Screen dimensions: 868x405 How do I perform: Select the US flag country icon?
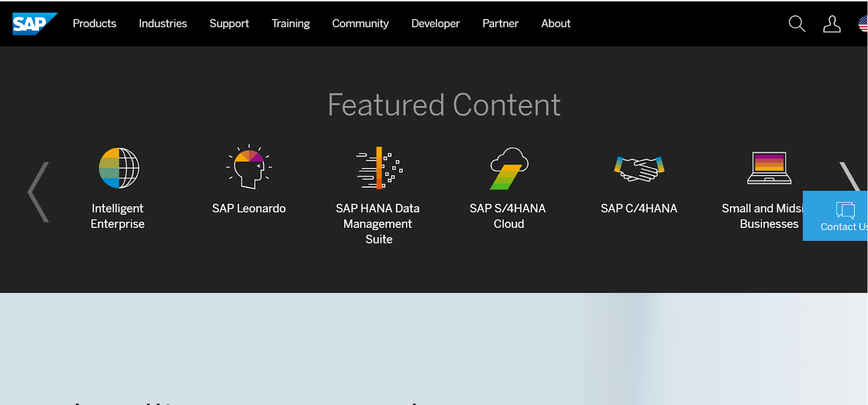coord(863,24)
